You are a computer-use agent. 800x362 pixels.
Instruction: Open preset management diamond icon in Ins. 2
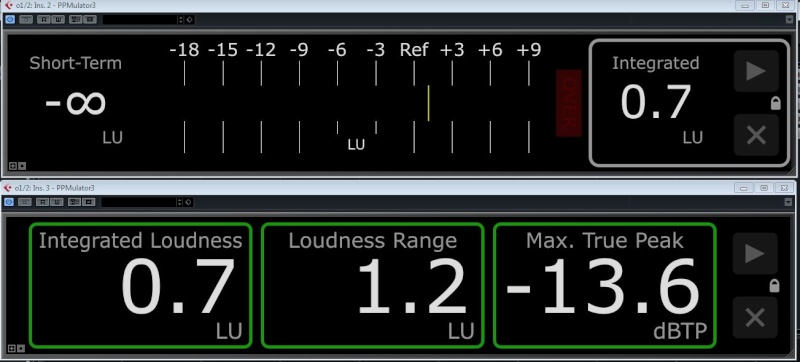click(188, 19)
